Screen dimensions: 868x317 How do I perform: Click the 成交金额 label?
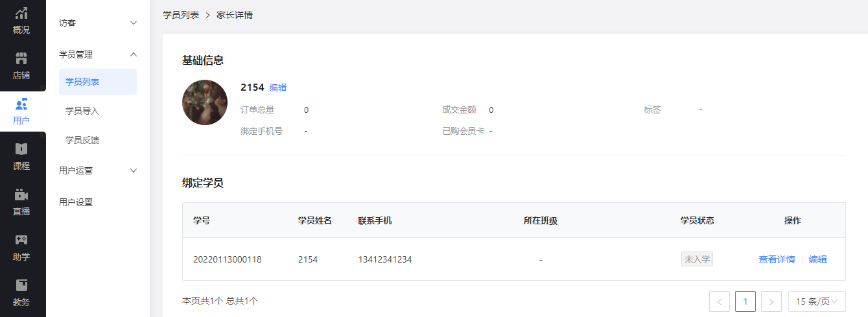point(460,110)
